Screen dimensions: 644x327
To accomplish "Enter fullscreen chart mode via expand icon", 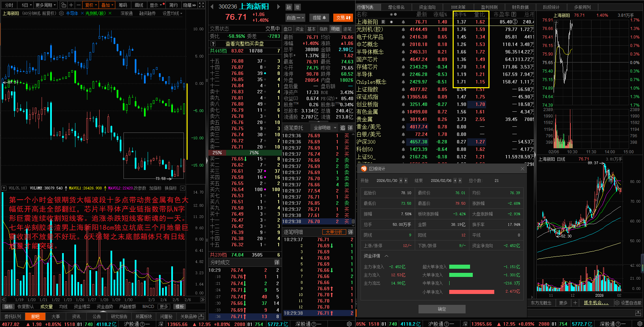I will tap(202, 5).
